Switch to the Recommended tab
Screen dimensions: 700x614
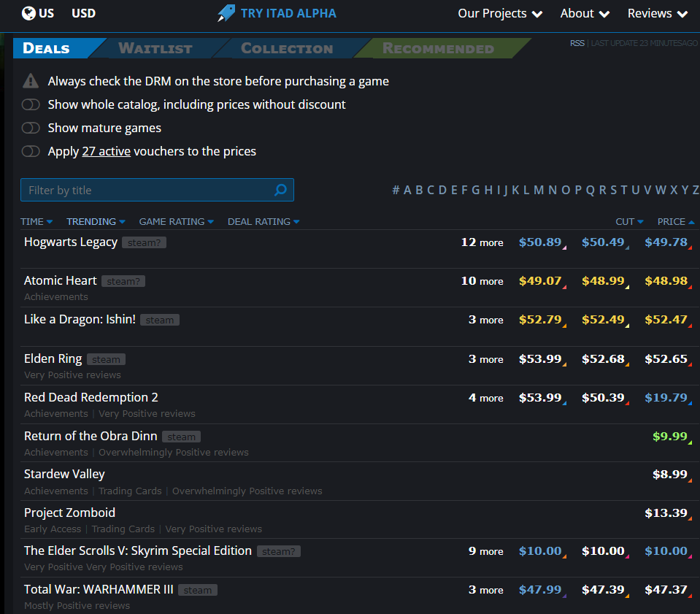coord(439,48)
